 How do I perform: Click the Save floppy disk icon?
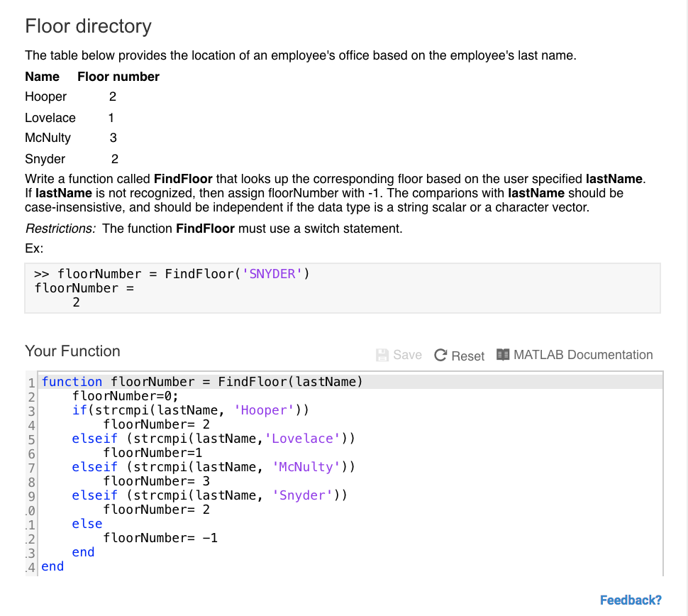click(x=382, y=355)
